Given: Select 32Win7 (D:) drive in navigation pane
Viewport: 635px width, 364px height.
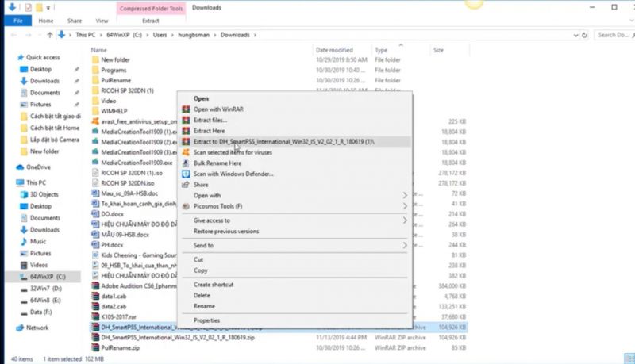Looking at the screenshot, I should [46, 289].
